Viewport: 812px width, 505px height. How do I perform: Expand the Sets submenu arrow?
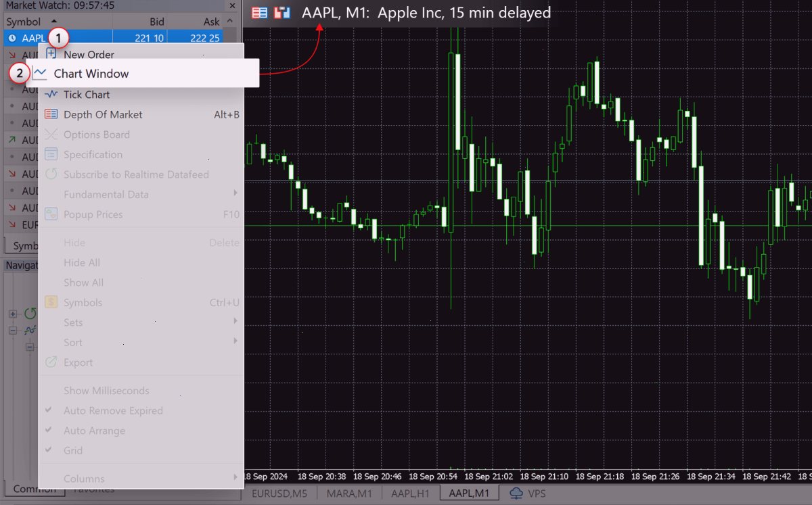click(235, 321)
